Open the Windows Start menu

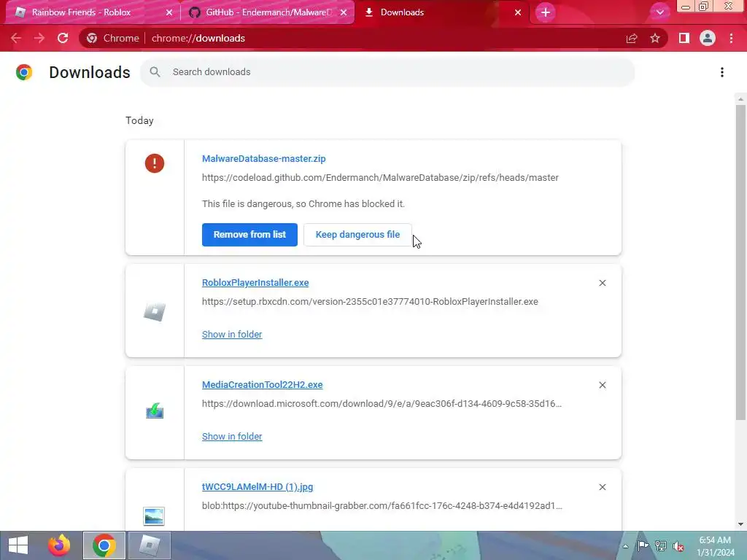point(18,545)
